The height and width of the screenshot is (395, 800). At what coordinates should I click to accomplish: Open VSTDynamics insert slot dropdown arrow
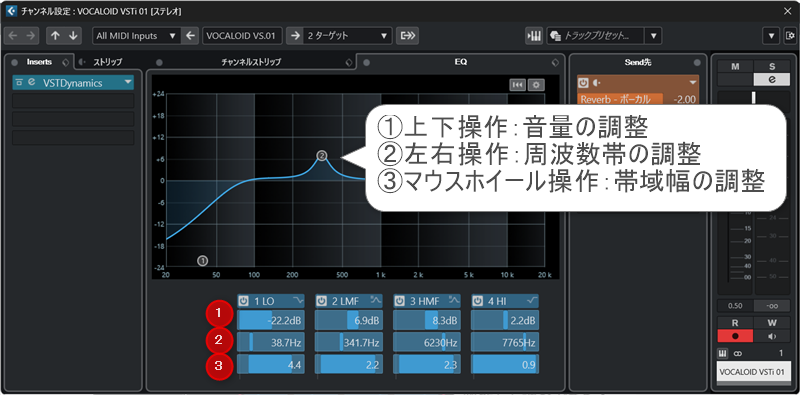click(x=128, y=82)
